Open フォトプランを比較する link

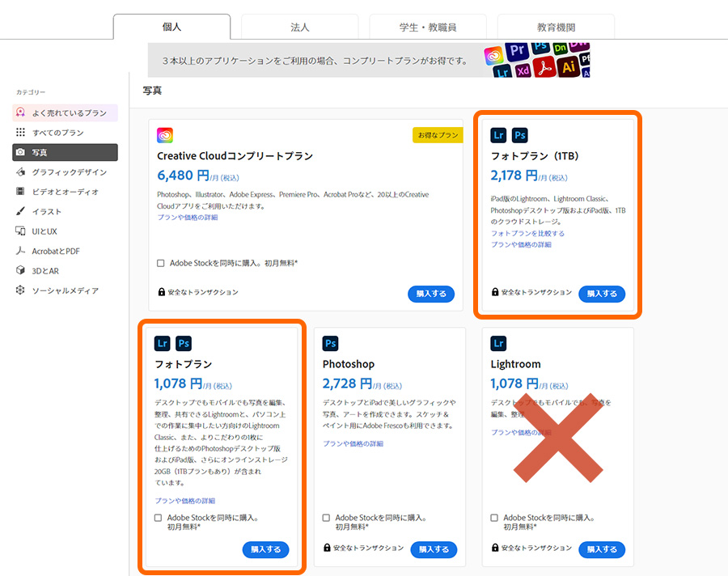[x=528, y=233]
